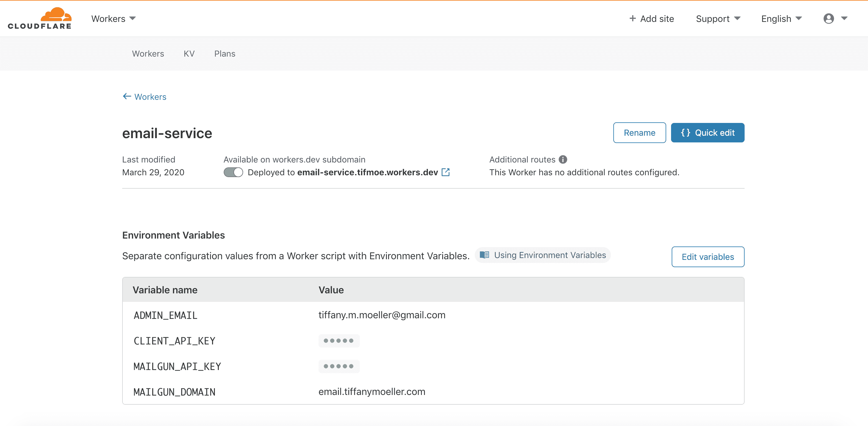
Task: Click the book icon for Environment Variables docs
Action: [x=484, y=255]
